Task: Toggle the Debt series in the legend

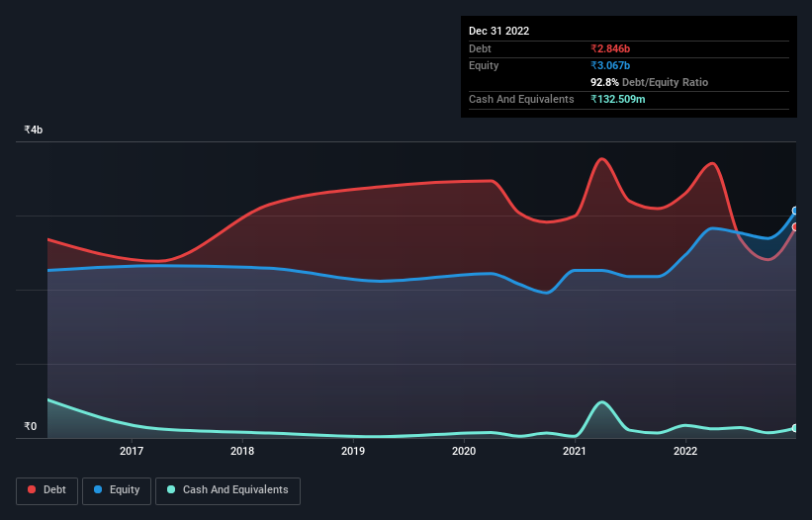Action: click(46, 490)
